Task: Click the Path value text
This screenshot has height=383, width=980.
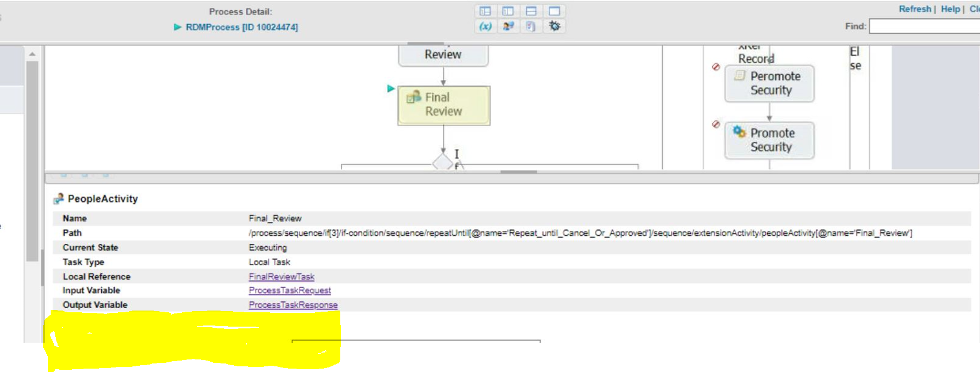Action: (580, 233)
